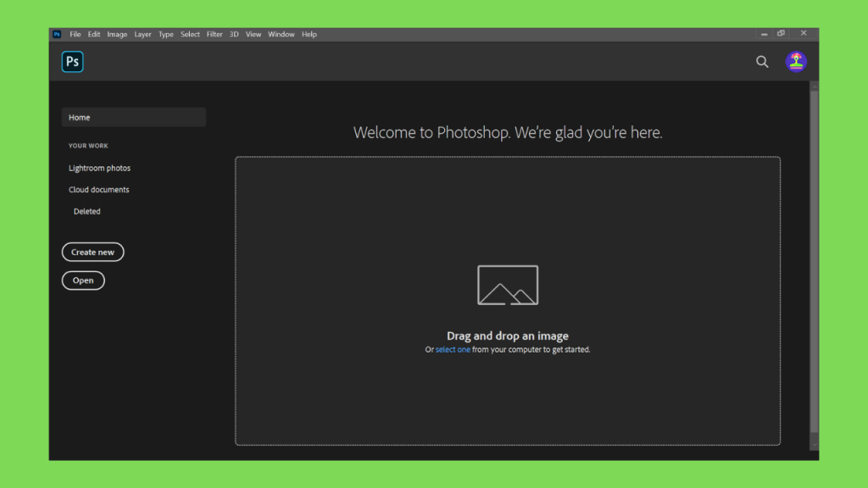Minimize the Photoshop window
Screen dimensions: 868x488
tap(764, 34)
